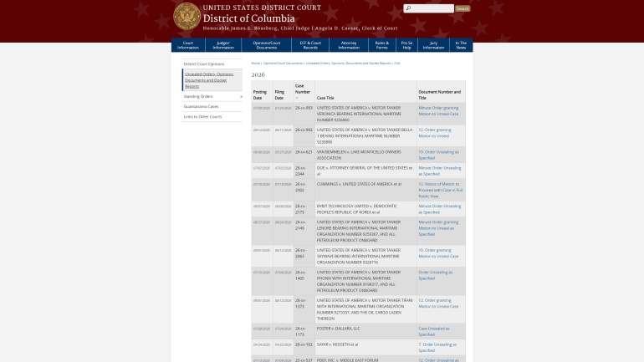Click VAN BEMMELEN v. LAKE MONTICELLO title
The image size is (644, 362).
pyautogui.click(x=359, y=155)
